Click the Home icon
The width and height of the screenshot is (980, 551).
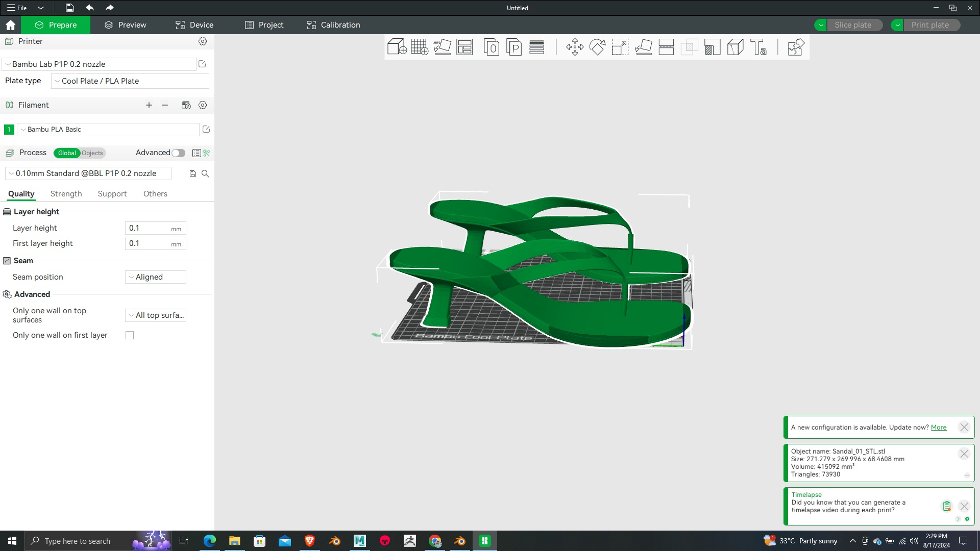10,25
